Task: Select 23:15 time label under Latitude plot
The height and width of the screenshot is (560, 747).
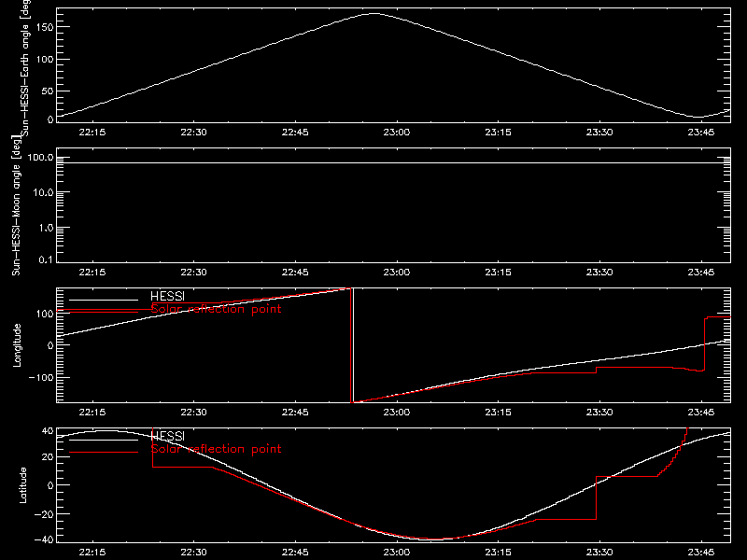Action: [498, 553]
